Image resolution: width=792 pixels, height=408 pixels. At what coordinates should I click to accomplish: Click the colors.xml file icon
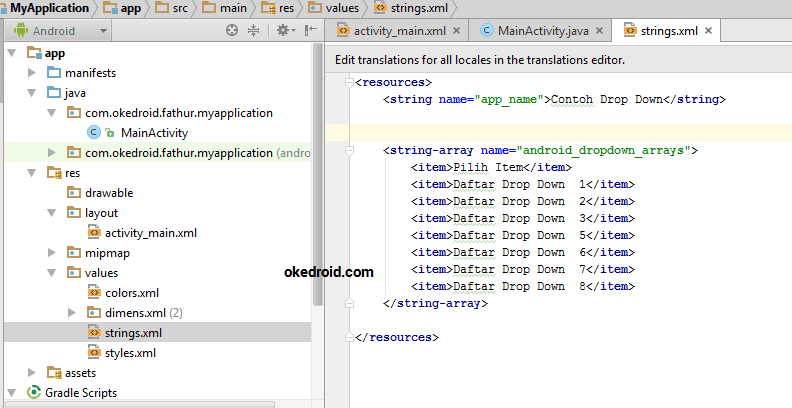[x=94, y=292]
